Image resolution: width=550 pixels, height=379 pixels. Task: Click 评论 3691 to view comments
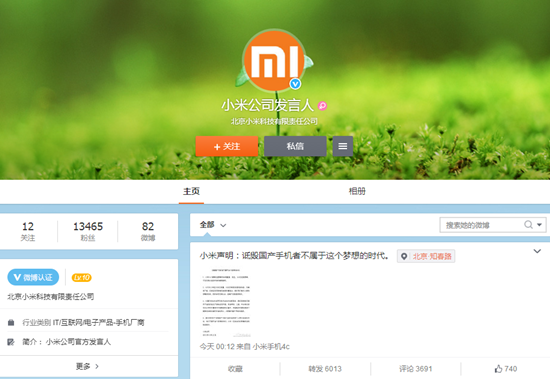pyautogui.click(x=416, y=369)
